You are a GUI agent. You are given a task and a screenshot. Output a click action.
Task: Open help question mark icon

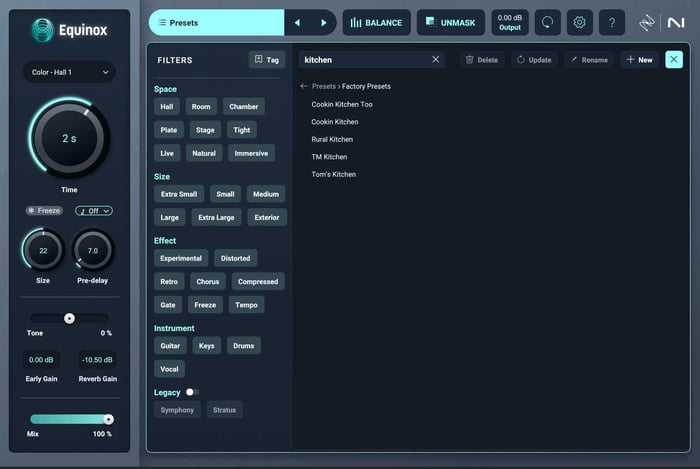click(612, 23)
